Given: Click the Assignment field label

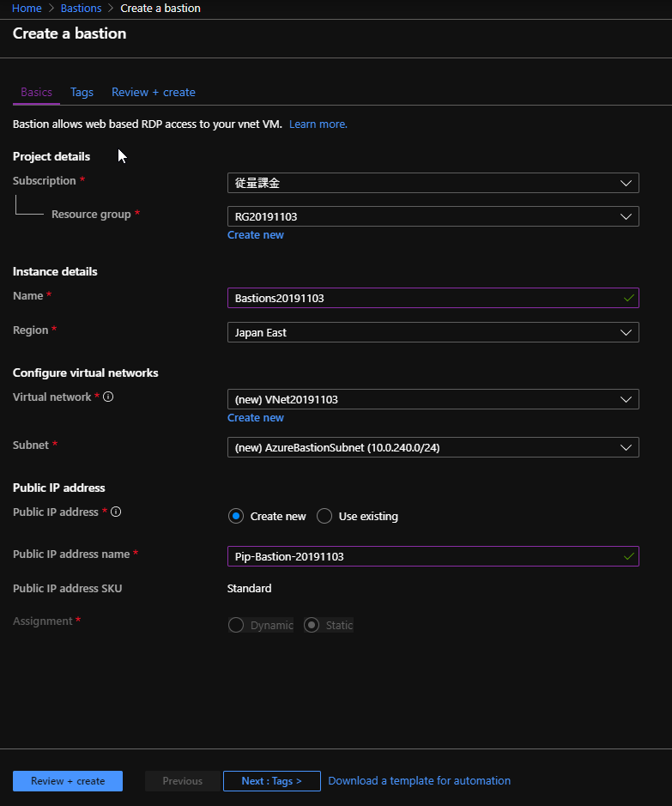Looking at the screenshot, I should 43,621.
